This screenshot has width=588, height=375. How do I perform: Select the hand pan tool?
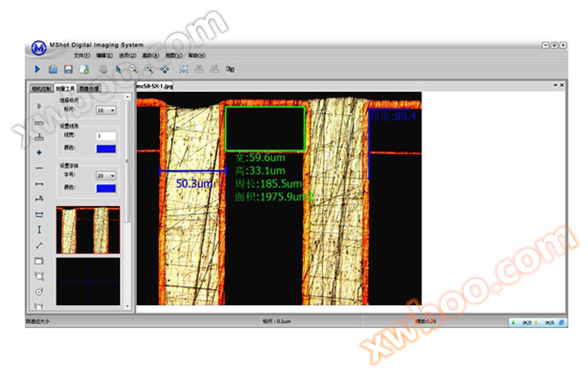tap(103, 69)
